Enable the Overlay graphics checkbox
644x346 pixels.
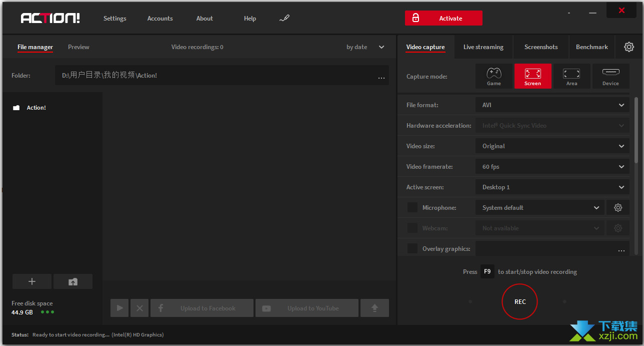click(412, 248)
